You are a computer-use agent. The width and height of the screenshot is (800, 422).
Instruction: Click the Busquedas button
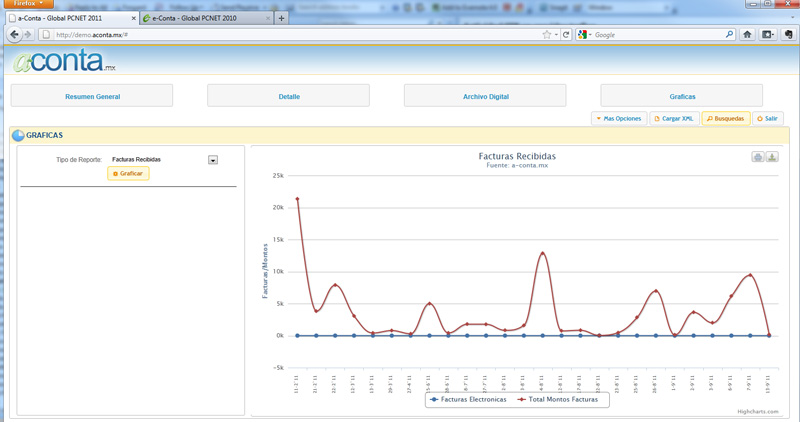(x=726, y=118)
